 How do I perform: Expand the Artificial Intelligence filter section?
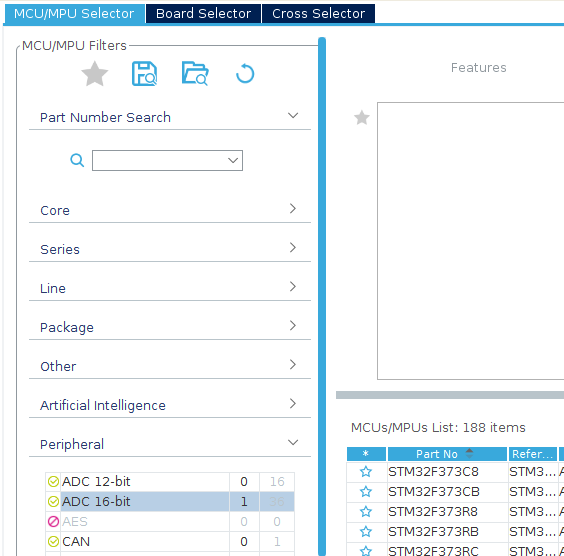(x=293, y=404)
